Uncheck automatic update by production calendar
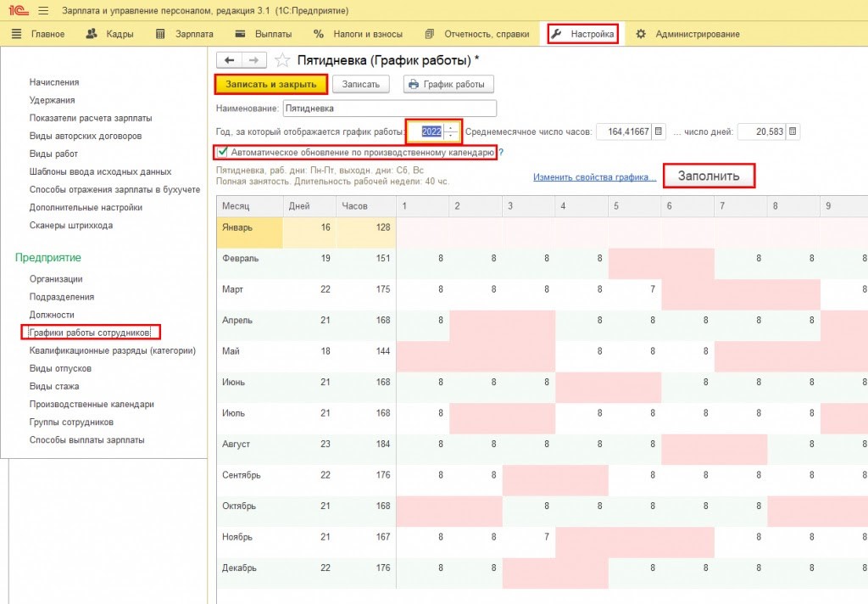The width and height of the screenshot is (868, 604). 223,153
